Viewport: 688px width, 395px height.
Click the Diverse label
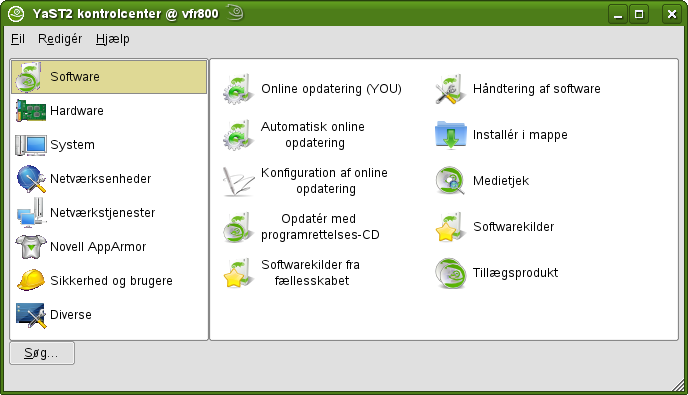coord(71,315)
